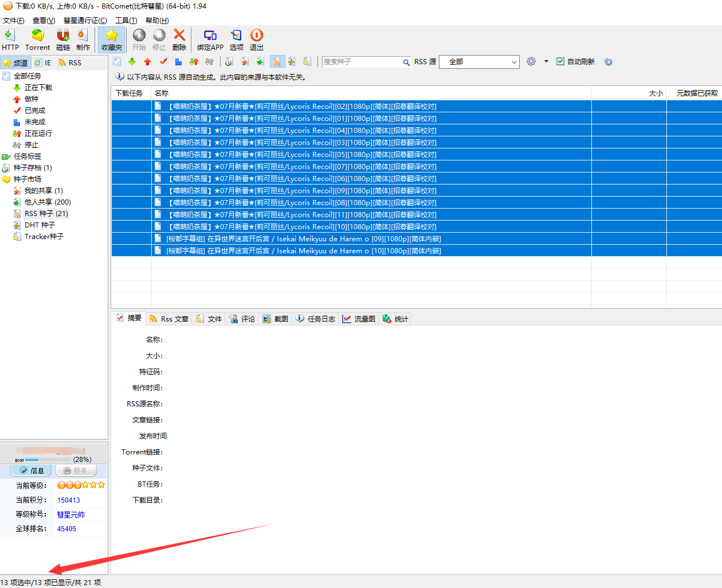Click the EXP progress bar at 28%
The width and height of the screenshot is (722, 588).
coord(48,460)
